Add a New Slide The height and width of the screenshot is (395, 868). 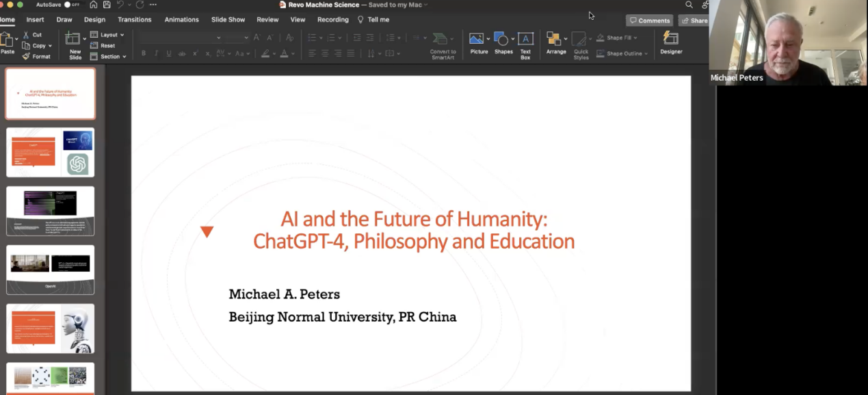(74, 44)
